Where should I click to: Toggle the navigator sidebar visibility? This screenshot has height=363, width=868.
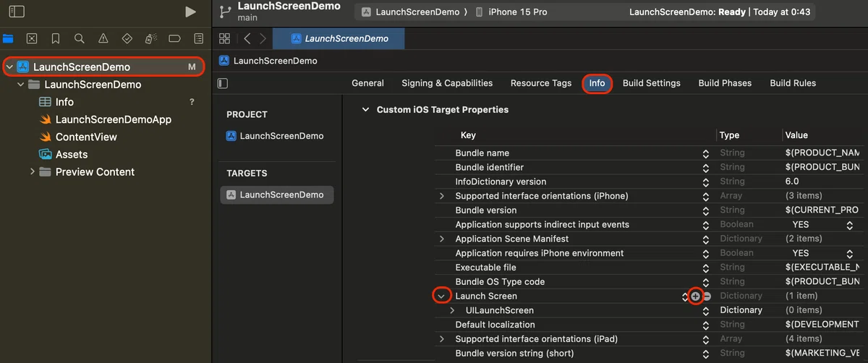[x=17, y=12]
